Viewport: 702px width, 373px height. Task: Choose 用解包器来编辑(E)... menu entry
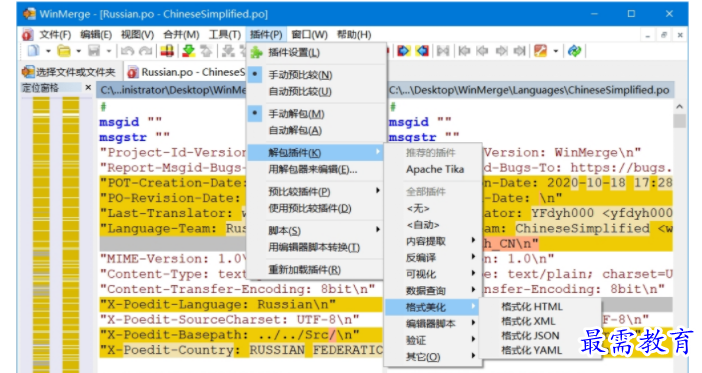316,169
